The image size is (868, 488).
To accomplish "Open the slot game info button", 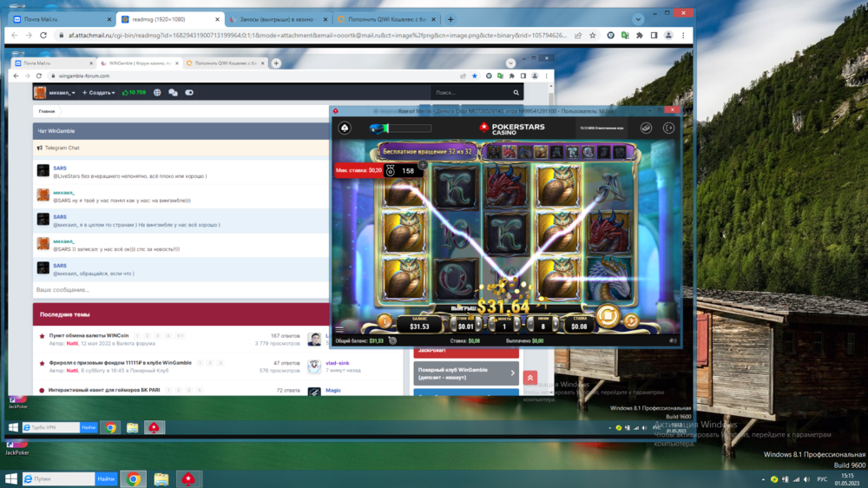I will point(385,321).
